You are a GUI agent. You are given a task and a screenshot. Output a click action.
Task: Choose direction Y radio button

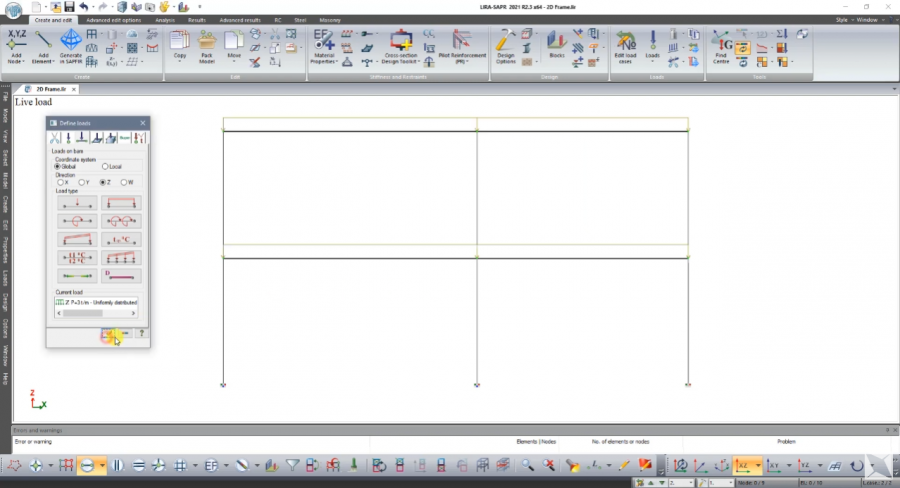click(81, 182)
